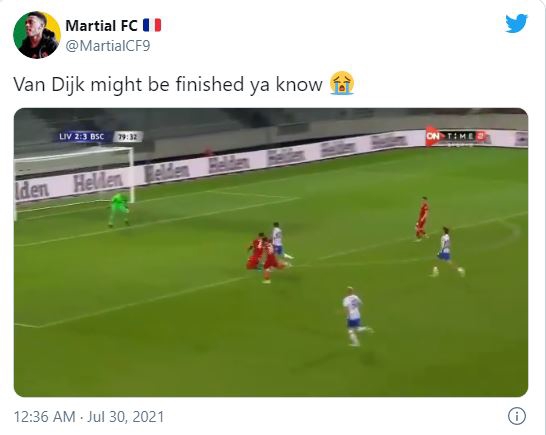Click the French flag emoji beside name
This screenshot has width=546, height=435.
pyautogui.click(x=152, y=25)
